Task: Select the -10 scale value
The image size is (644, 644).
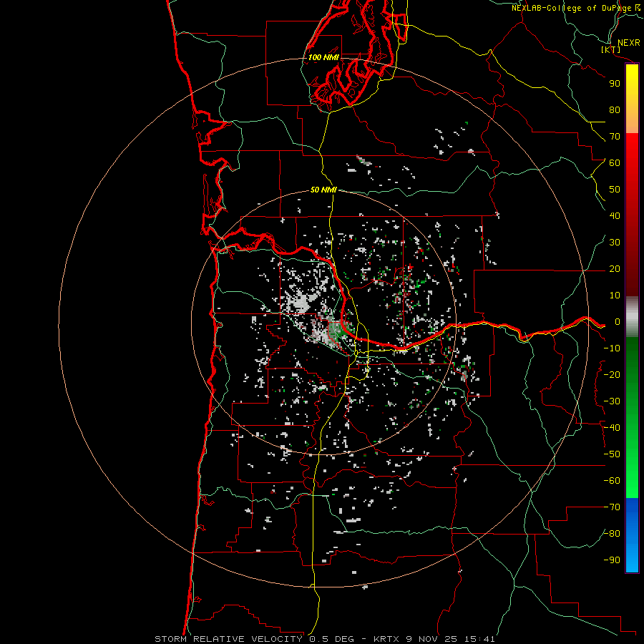Action: (x=612, y=348)
